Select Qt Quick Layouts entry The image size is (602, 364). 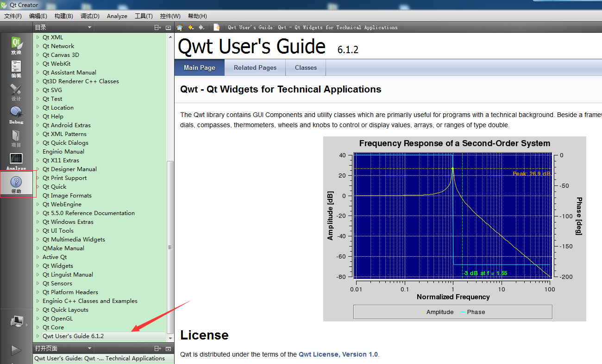click(x=65, y=310)
